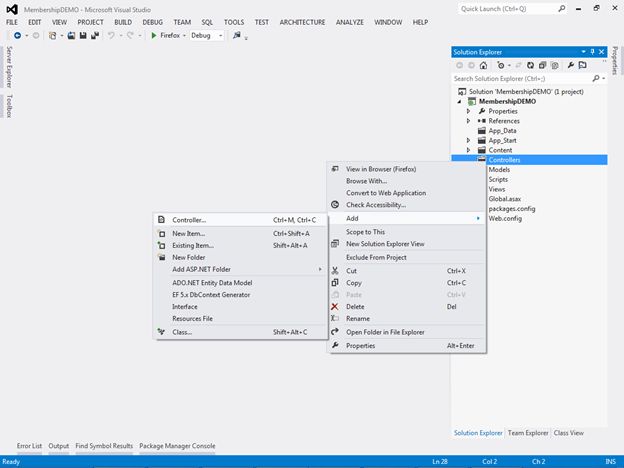Click the Check Accessibility icon in context menu
Image resolution: width=624 pixels, height=468 pixels.
point(335,205)
